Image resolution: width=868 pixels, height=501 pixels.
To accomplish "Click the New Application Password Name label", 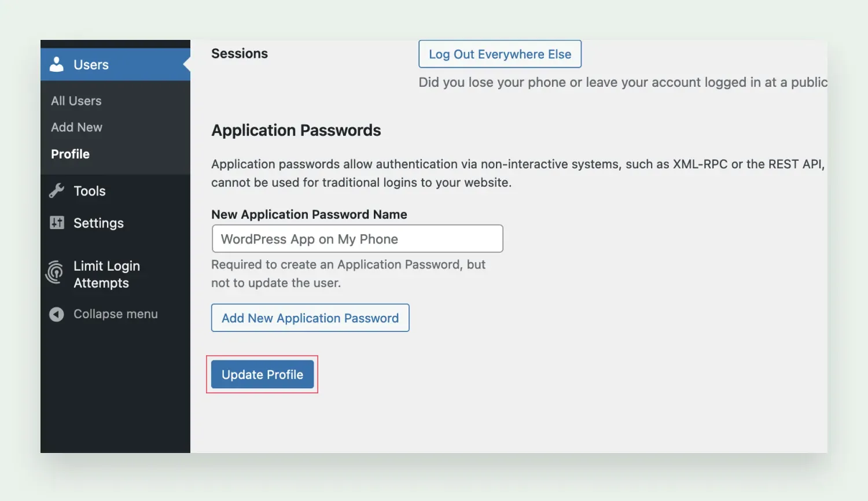I will coord(309,215).
